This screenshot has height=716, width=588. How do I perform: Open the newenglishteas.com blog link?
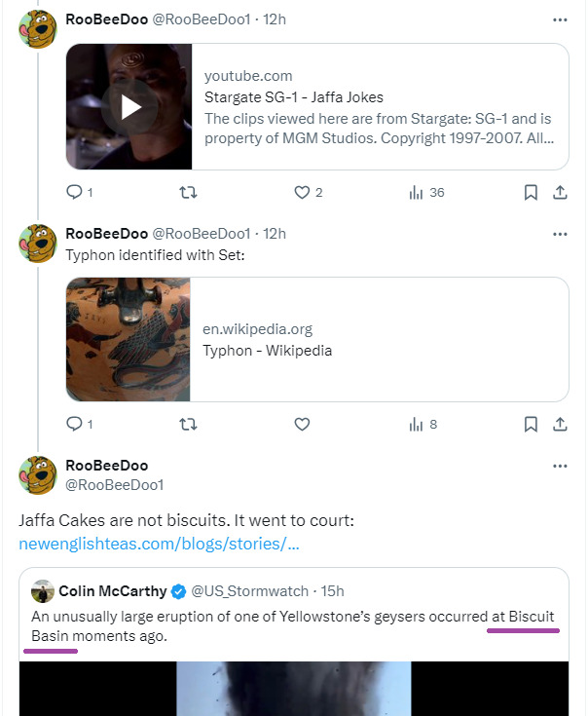(159, 543)
